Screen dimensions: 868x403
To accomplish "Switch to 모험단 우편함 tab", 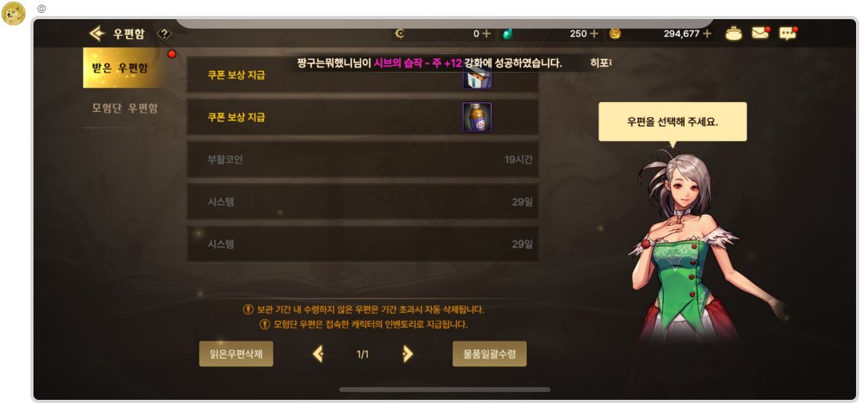I will (124, 108).
